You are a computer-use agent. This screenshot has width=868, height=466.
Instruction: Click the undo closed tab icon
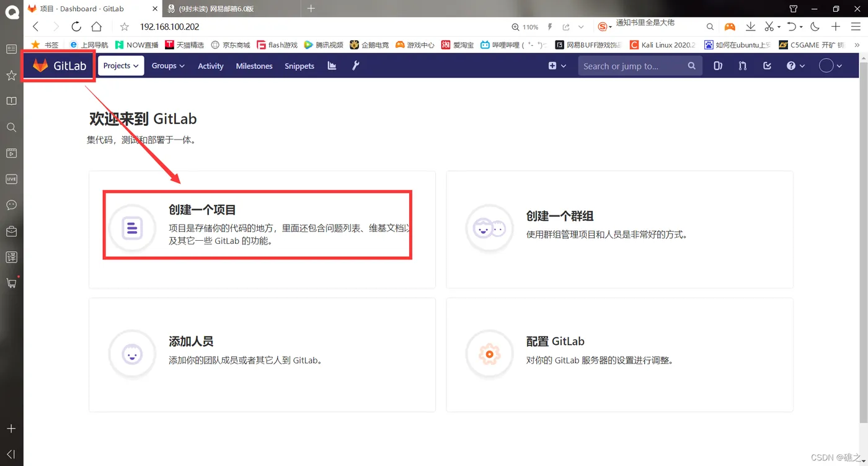coord(791,27)
